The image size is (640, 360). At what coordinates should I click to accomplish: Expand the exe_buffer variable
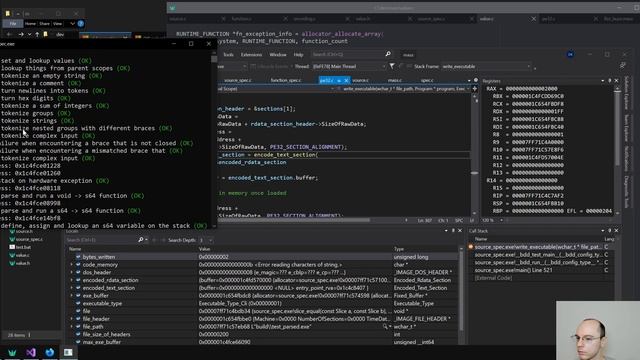(x=72, y=296)
